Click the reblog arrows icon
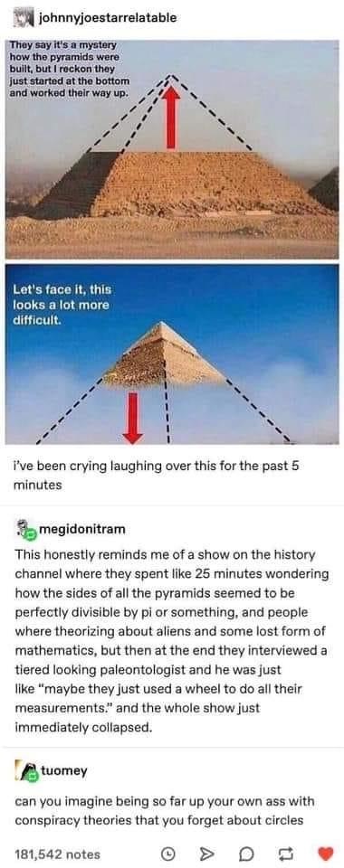The image size is (344, 868). point(287,853)
